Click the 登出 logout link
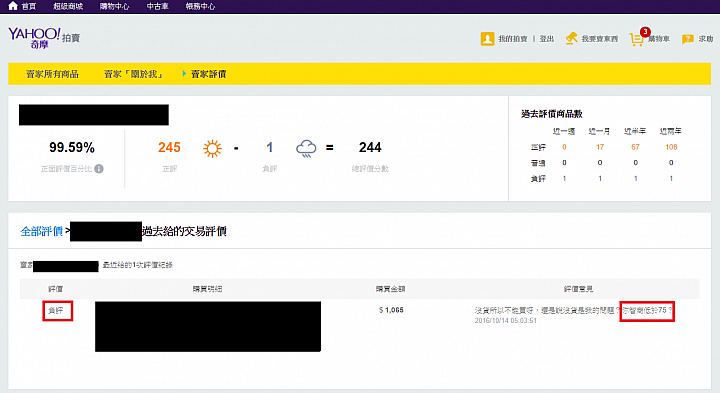Image resolution: width=720 pixels, height=393 pixels. point(546,39)
